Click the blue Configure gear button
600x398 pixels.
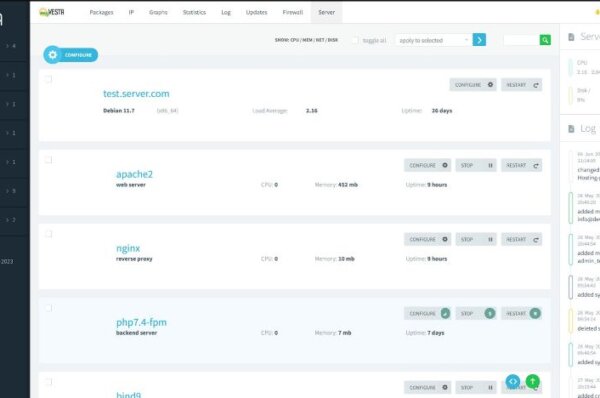pyautogui.click(x=71, y=55)
